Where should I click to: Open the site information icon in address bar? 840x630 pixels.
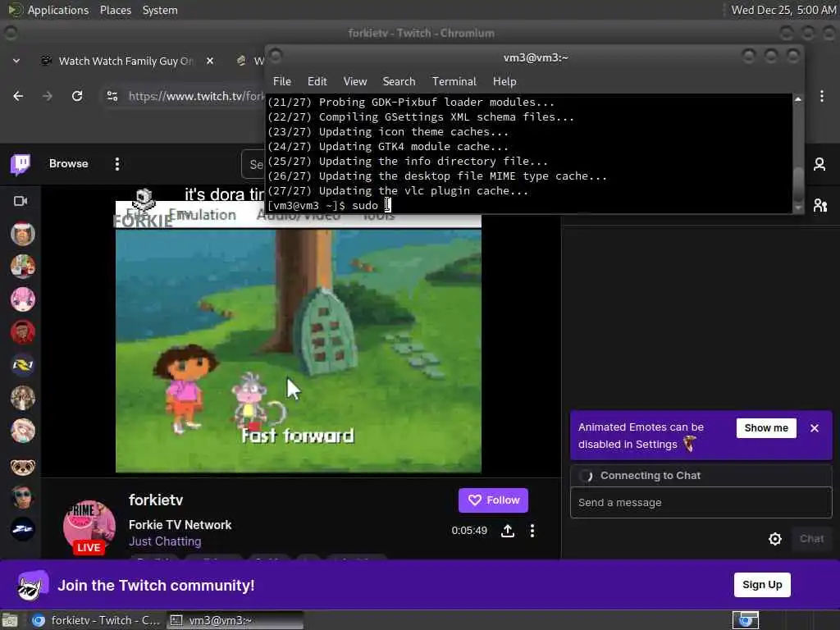coord(112,96)
